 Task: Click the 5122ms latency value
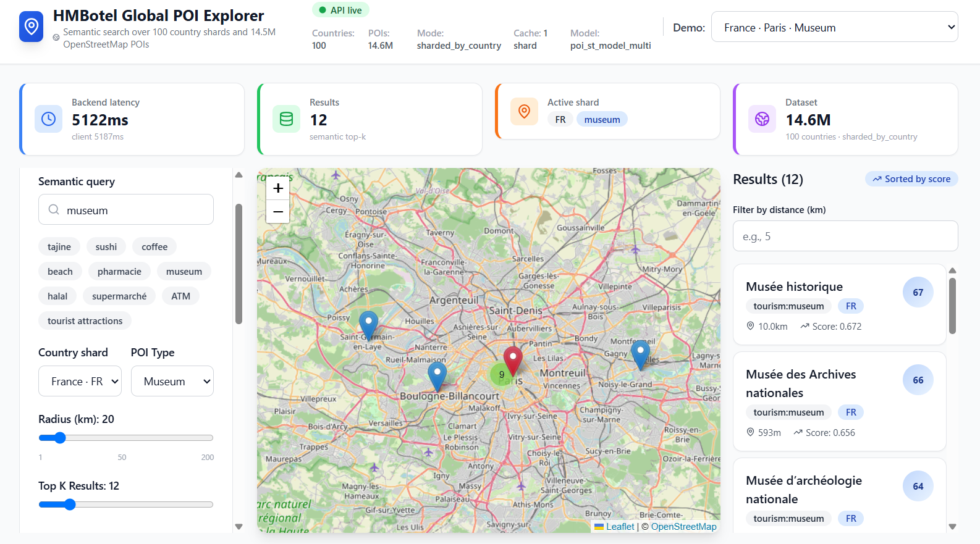point(100,120)
